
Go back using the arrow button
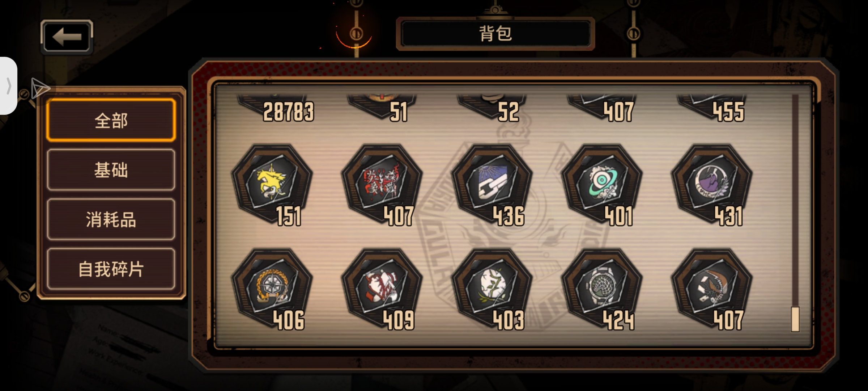(x=67, y=37)
